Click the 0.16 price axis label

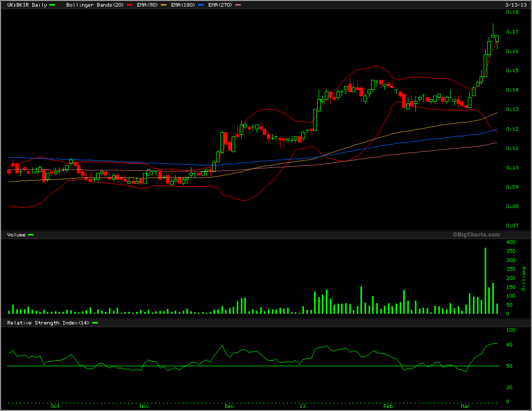tap(512, 51)
